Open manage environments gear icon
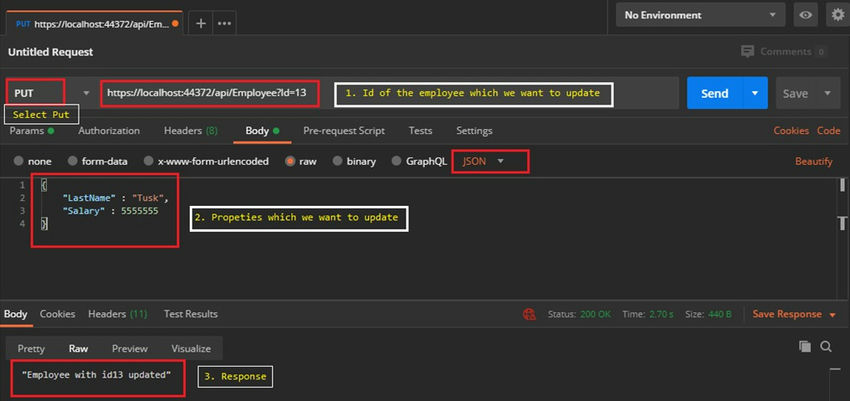Image resolution: width=850 pixels, height=401 pixels. [838, 15]
